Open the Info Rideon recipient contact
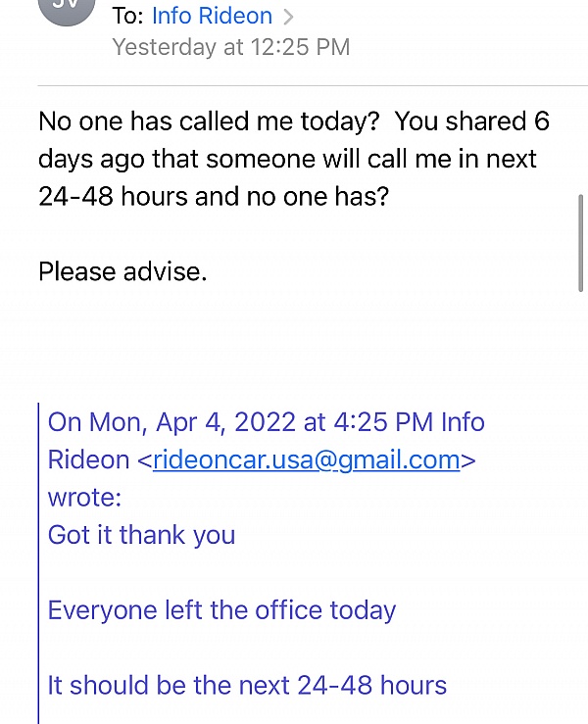 pos(212,16)
